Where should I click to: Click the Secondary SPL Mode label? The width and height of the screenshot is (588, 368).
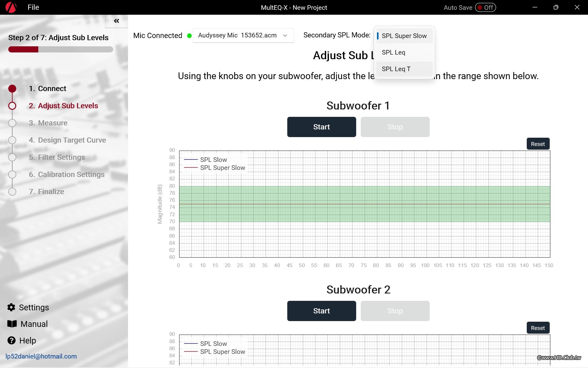(x=337, y=35)
